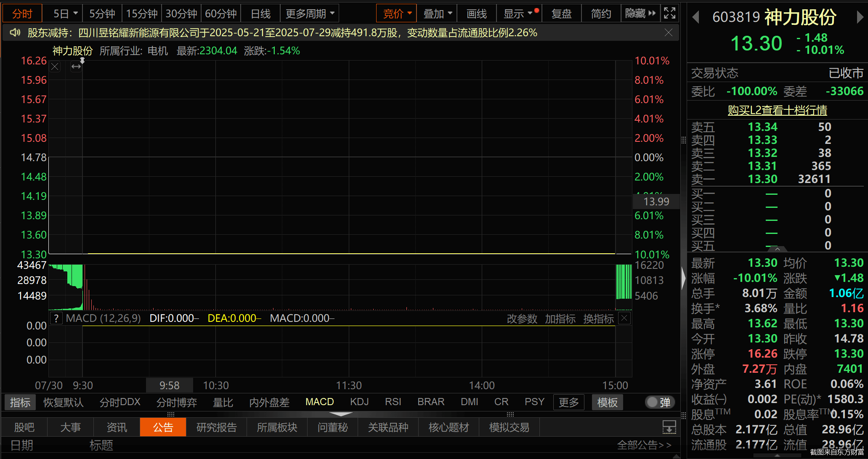Toggle the 隐藏 side panel button
This screenshot has width=868, height=459.
click(x=640, y=13)
